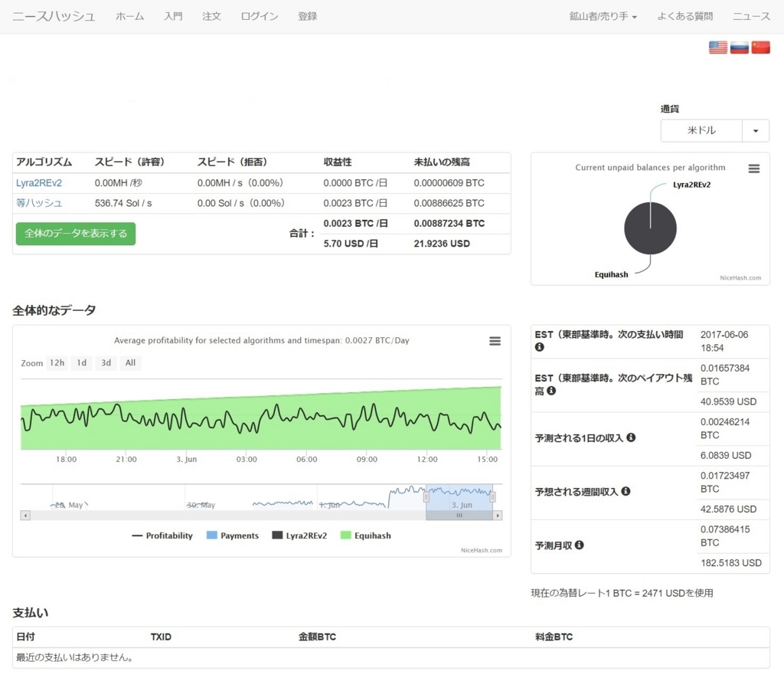Click the TXID column header

coord(161,637)
